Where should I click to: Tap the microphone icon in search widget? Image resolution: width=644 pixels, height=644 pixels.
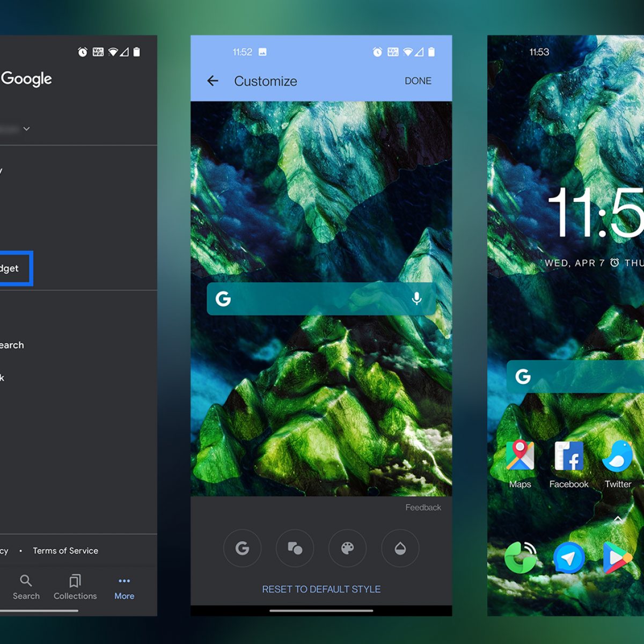click(416, 299)
